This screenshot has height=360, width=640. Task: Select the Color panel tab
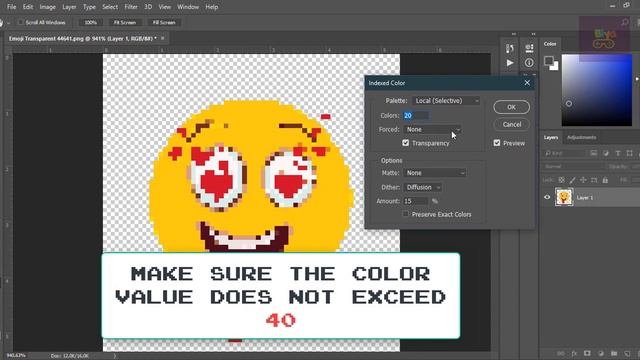pyautogui.click(x=550, y=44)
